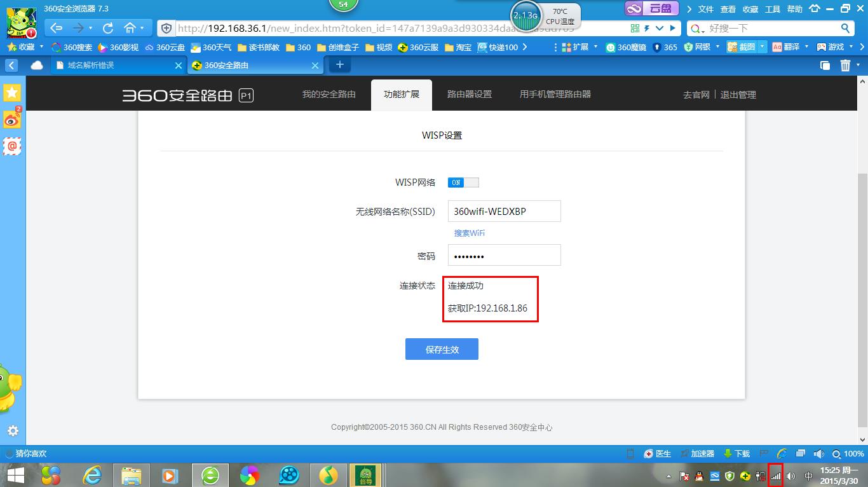Open the sidebar Weibo icon
The height and width of the screenshot is (487, 868).
[12, 120]
